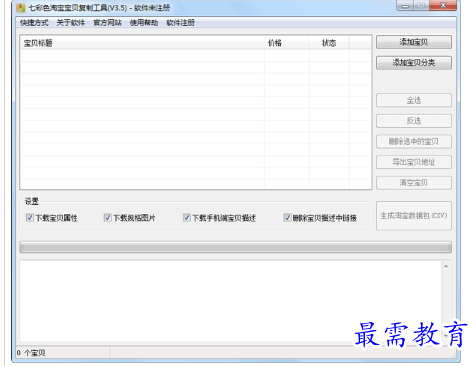Click the 全选 button

414,100
